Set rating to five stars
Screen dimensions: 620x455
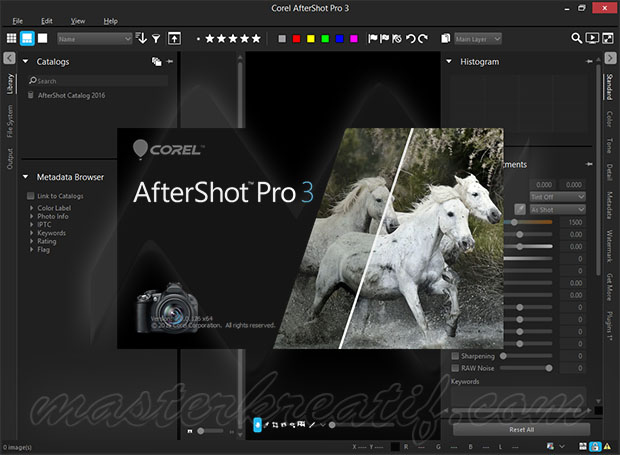256,38
